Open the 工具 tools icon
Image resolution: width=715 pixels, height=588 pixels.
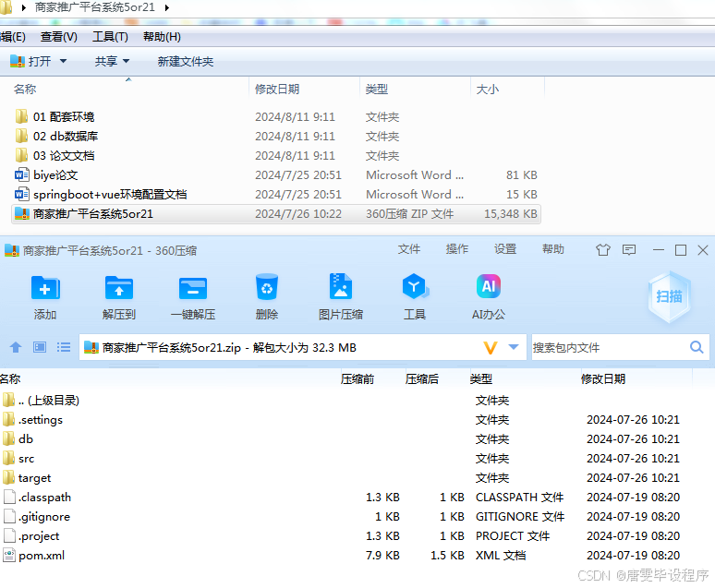[415, 287]
